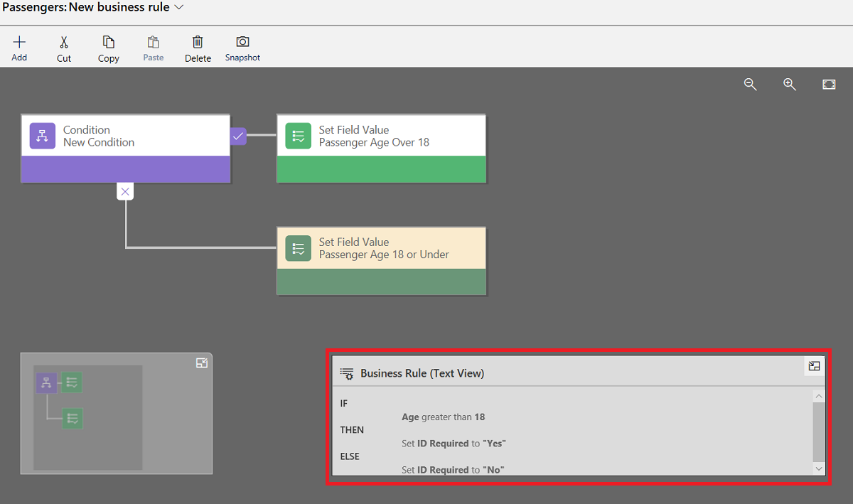Copy the selected component
Image resolution: width=853 pixels, height=504 pixels.
[x=108, y=47]
